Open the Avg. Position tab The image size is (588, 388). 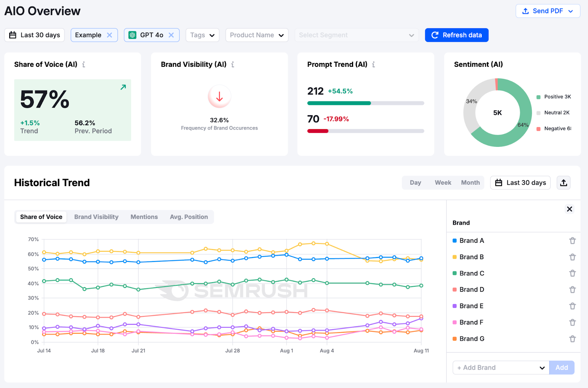coord(189,217)
